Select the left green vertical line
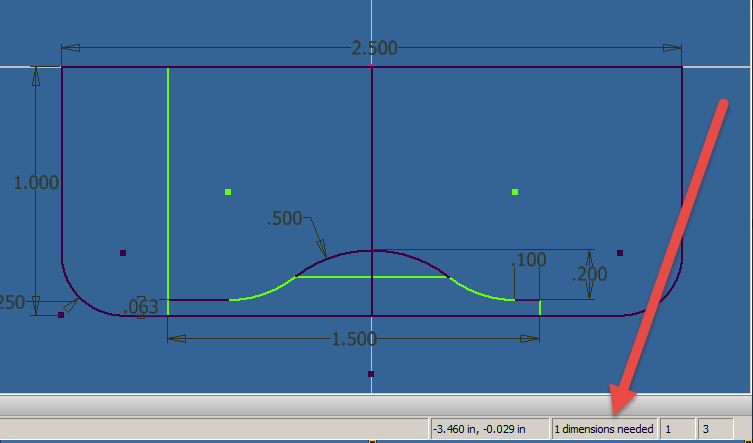The image size is (753, 443). click(168, 191)
